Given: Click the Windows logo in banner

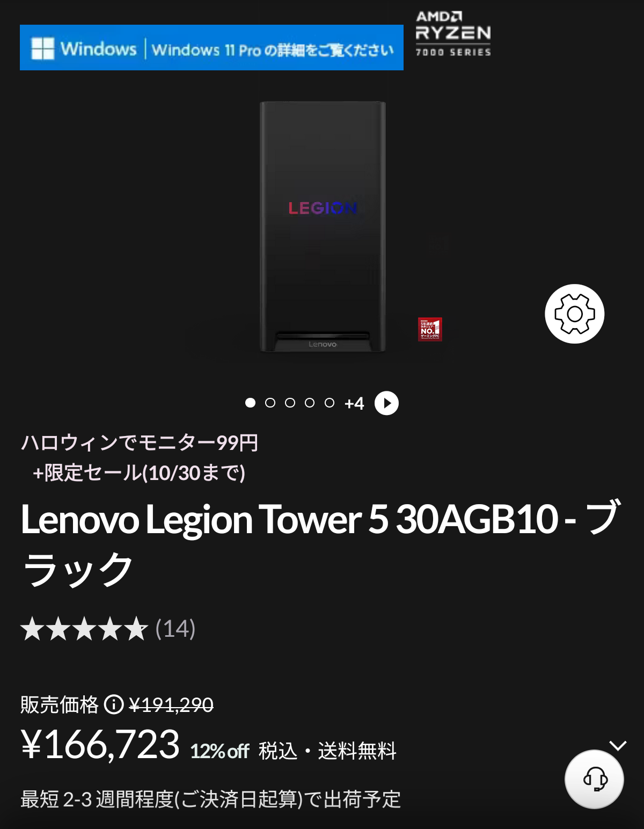Looking at the screenshot, I should (x=43, y=48).
